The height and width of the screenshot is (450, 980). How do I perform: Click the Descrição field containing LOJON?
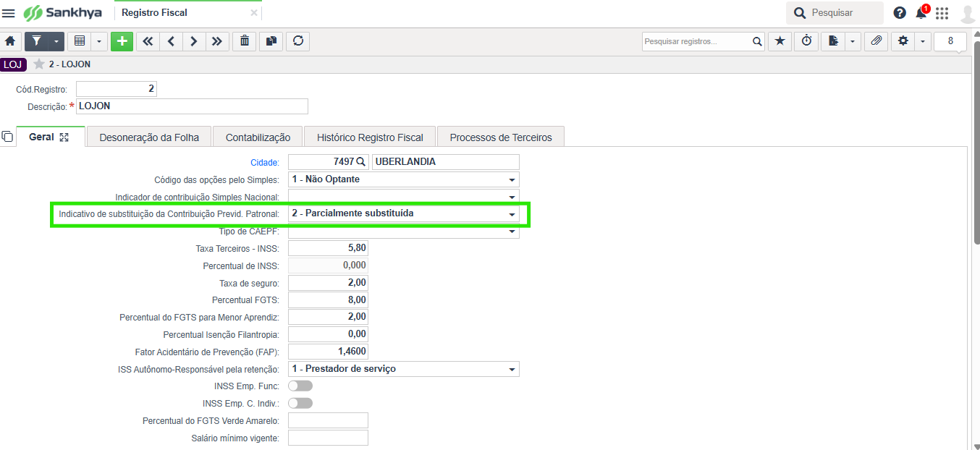pos(192,106)
